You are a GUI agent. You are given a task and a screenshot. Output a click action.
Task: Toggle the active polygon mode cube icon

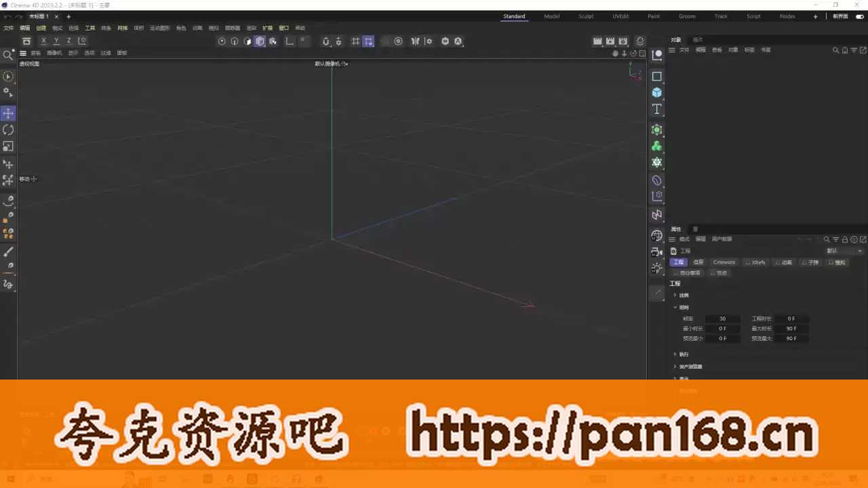pyautogui.click(x=260, y=41)
